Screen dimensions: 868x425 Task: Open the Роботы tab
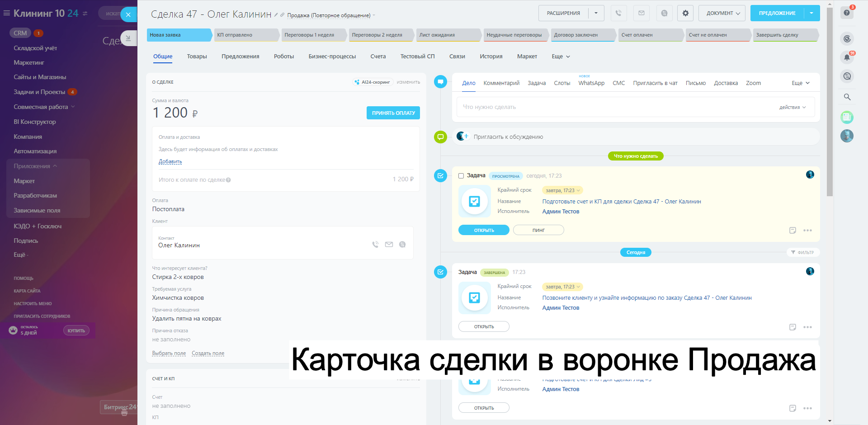[x=284, y=57]
